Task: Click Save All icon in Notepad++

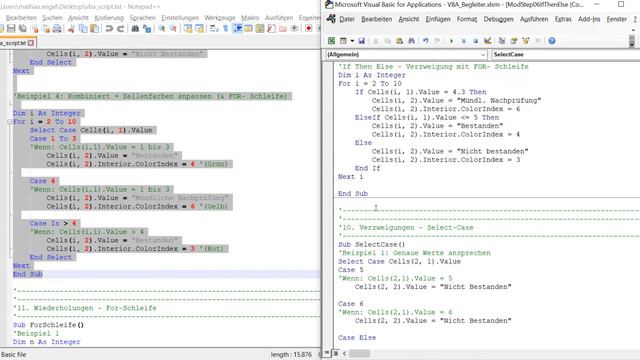Action: click(22, 29)
